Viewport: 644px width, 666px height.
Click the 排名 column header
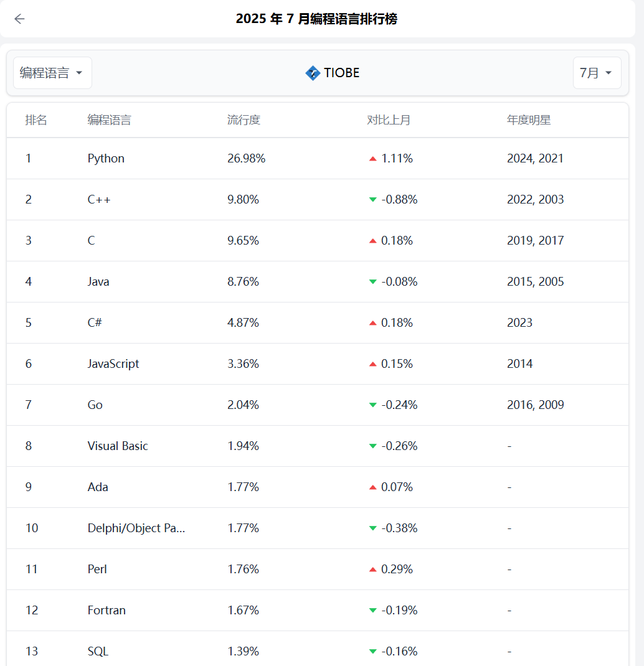(36, 120)
